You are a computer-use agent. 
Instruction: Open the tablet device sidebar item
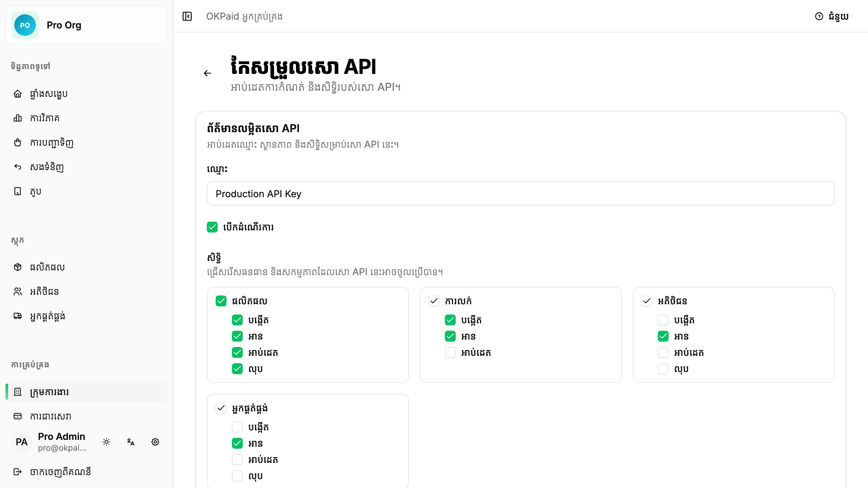tap(87, 191)
